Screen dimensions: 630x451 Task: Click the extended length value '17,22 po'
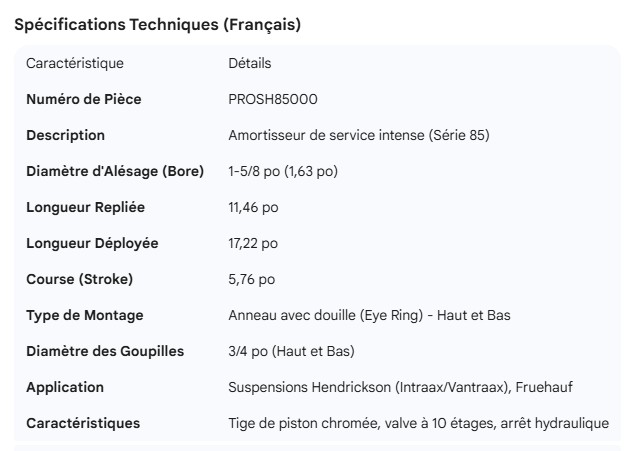coord(253,243)
